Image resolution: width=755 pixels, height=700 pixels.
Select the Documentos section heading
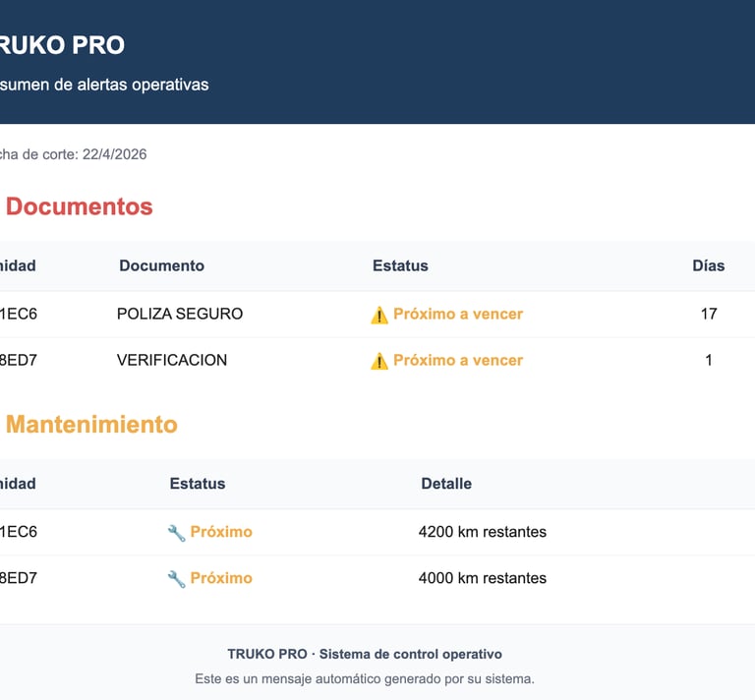pos(79,206)
